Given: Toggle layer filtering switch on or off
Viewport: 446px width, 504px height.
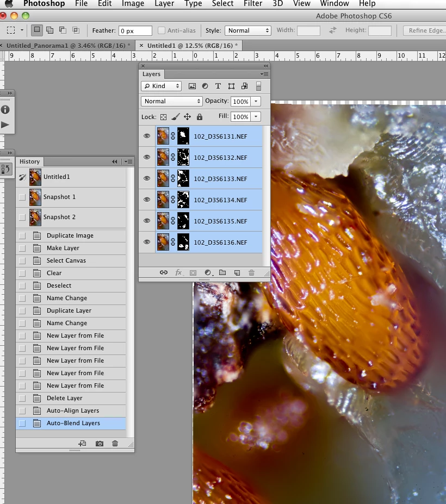Looking at the screenshot, I should click(x=258, y=86).
